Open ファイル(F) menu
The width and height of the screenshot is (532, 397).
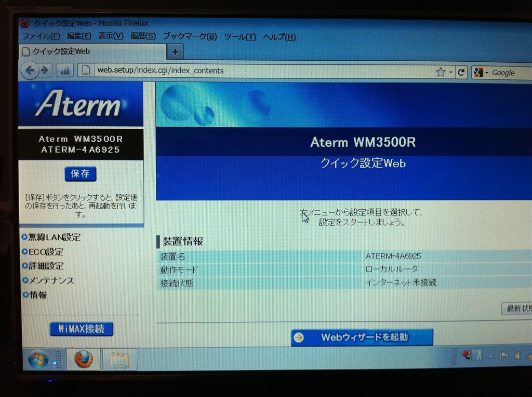coord(41,36)
